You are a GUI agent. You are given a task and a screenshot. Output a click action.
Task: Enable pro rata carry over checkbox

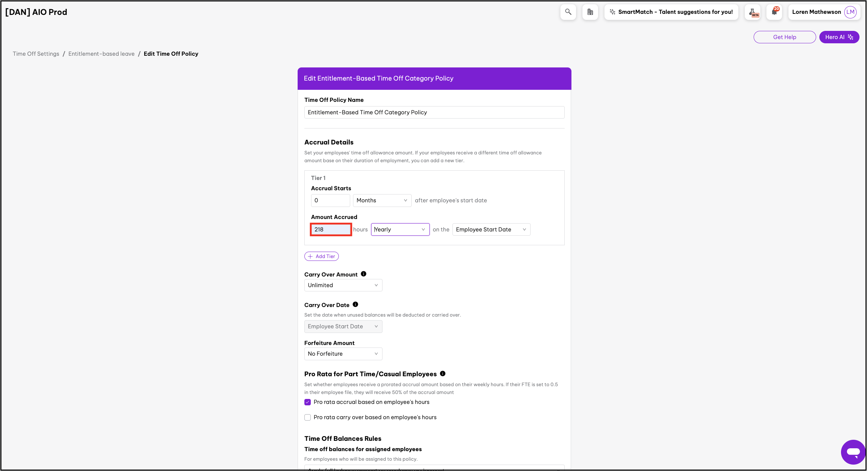pyautogui.click(x=308, y=417)
